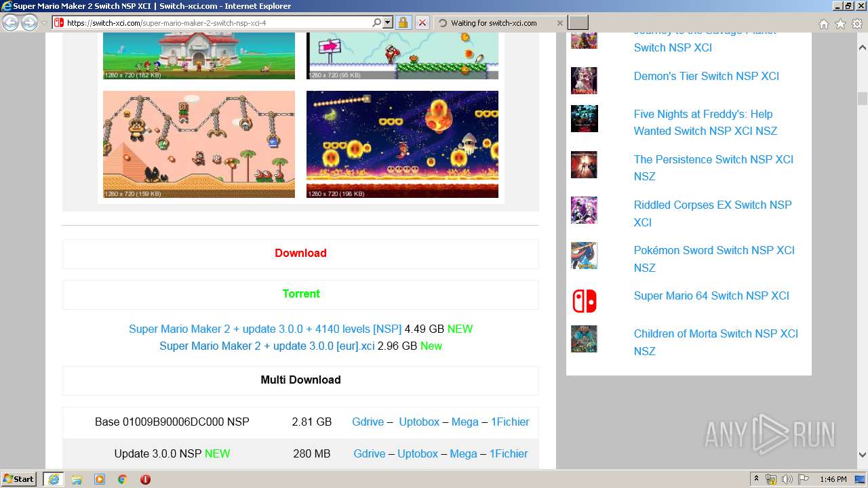Click the volume speaker tray icon

point(787,479)
